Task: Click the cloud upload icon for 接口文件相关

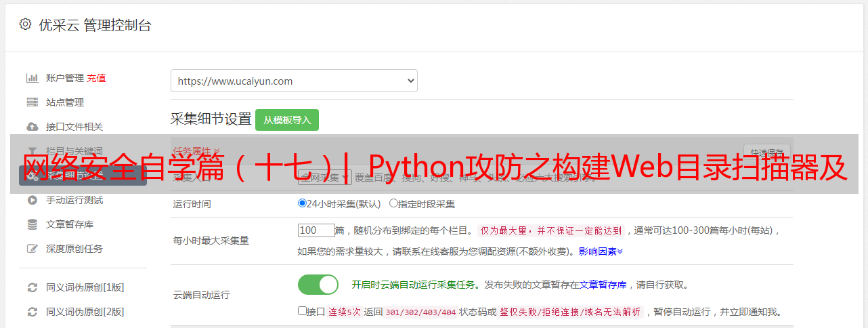Action: pos(32,127)
